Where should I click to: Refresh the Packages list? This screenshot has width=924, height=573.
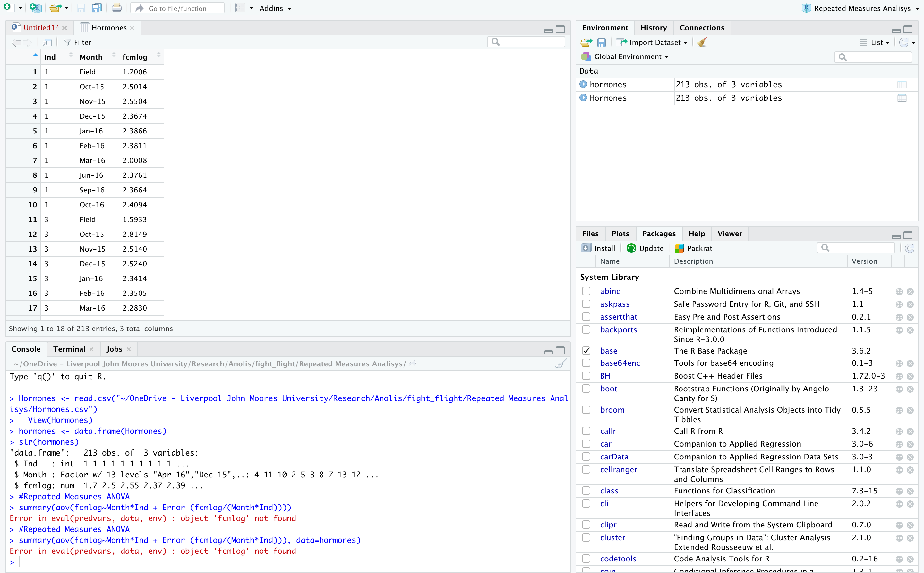[910, 248]
